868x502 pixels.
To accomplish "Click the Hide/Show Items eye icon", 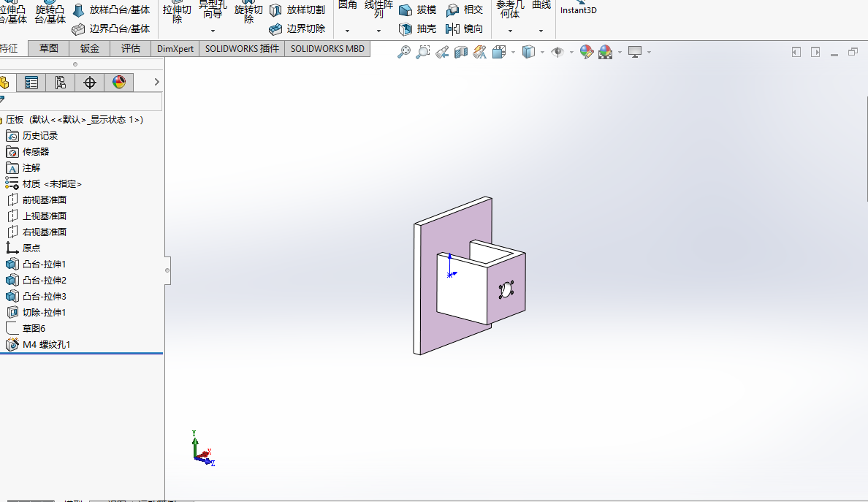I will point(557,52).
